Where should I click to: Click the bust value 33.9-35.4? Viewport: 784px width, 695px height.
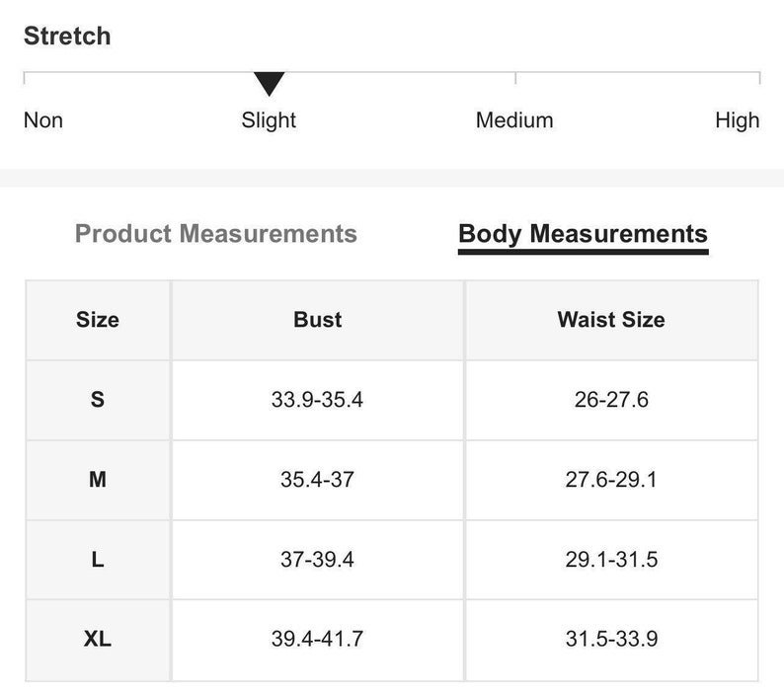click(x=317, y=400)
